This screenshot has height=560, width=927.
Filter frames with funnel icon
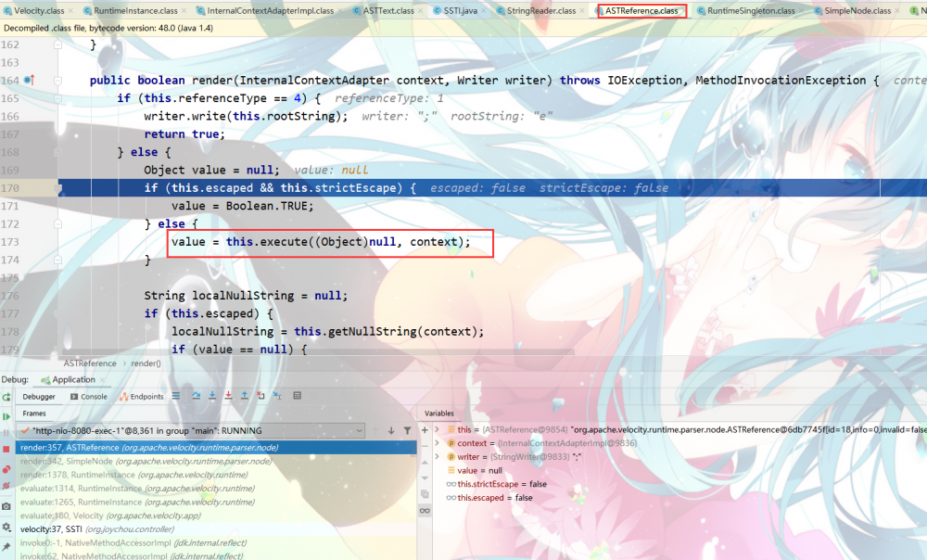coord(407,430)
